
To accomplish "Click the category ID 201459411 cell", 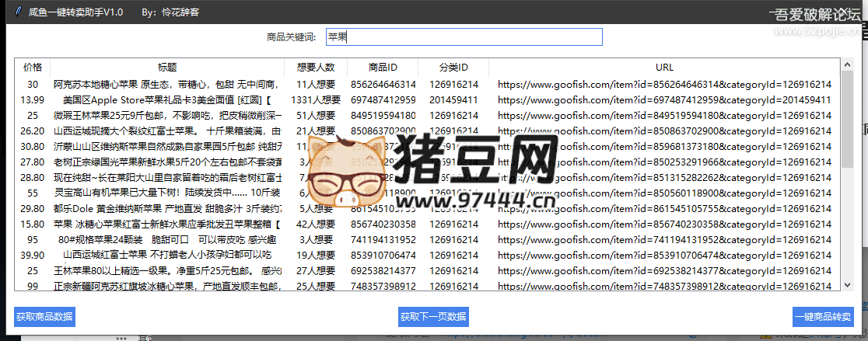I will (x=454, y=100).
